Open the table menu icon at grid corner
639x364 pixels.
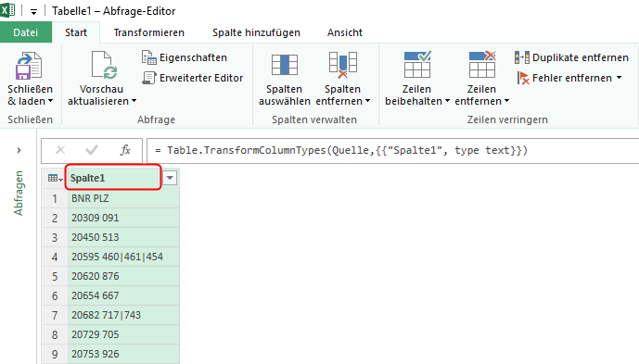pyautogui.click(x=55, y=178)
